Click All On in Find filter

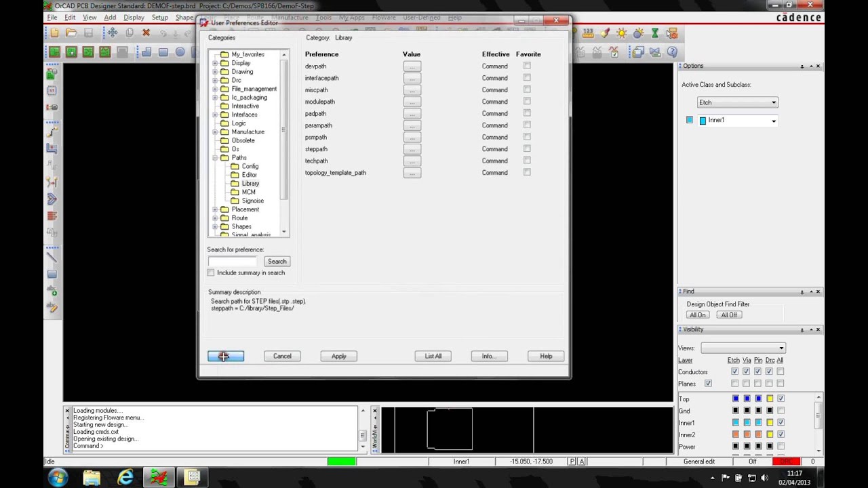(x=697, y=315)
